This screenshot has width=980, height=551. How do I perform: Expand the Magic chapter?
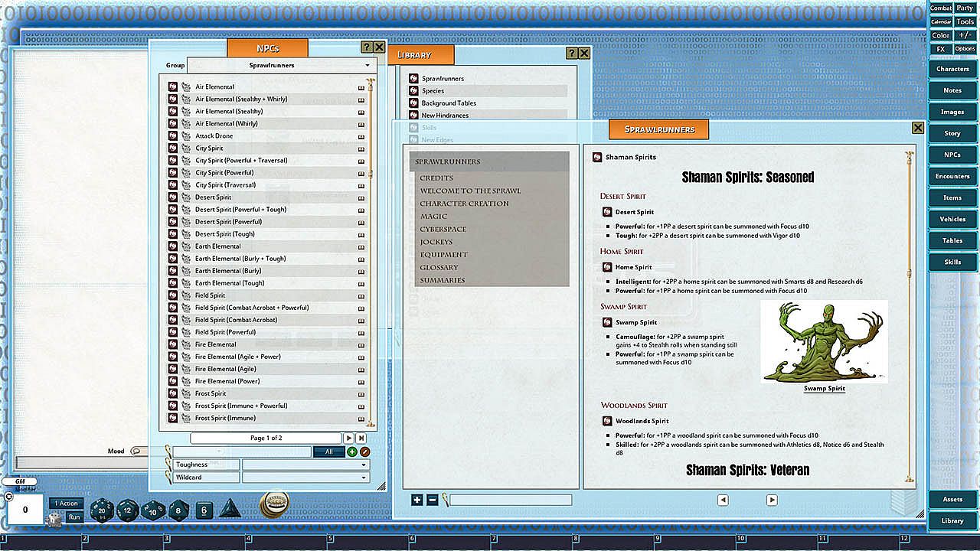(x=433, y=217)
